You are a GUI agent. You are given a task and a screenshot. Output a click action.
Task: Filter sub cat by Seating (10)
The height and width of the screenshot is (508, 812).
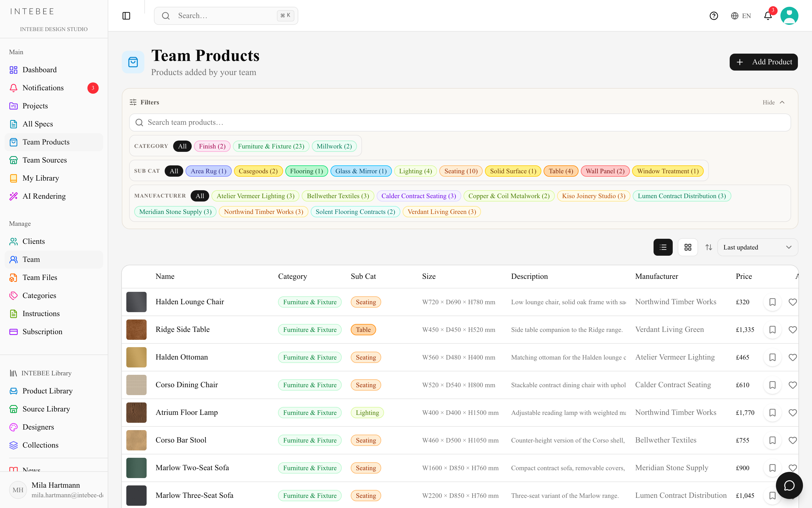[x=461, y=171]
